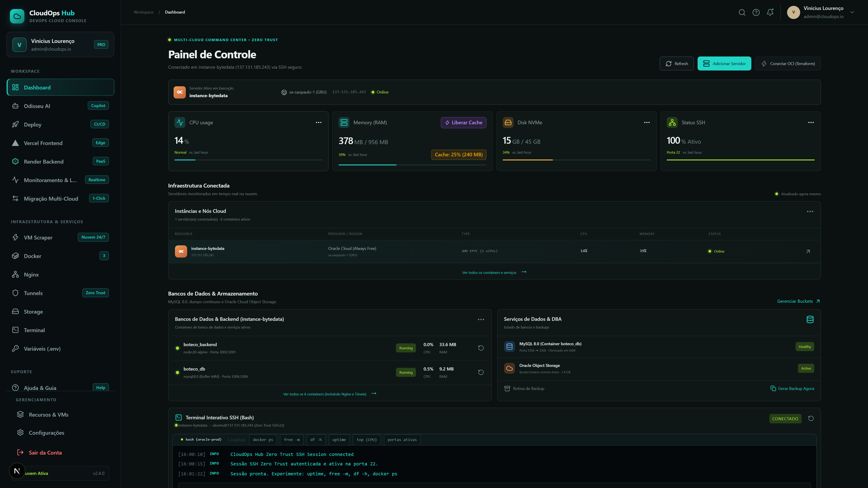Open the search icon in top bar
Screen dimensions: 868x488
[x=742, y=12]
